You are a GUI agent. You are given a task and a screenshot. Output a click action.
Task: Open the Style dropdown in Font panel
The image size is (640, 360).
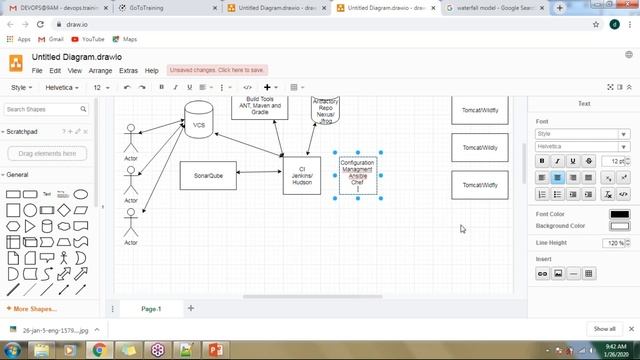582,134
